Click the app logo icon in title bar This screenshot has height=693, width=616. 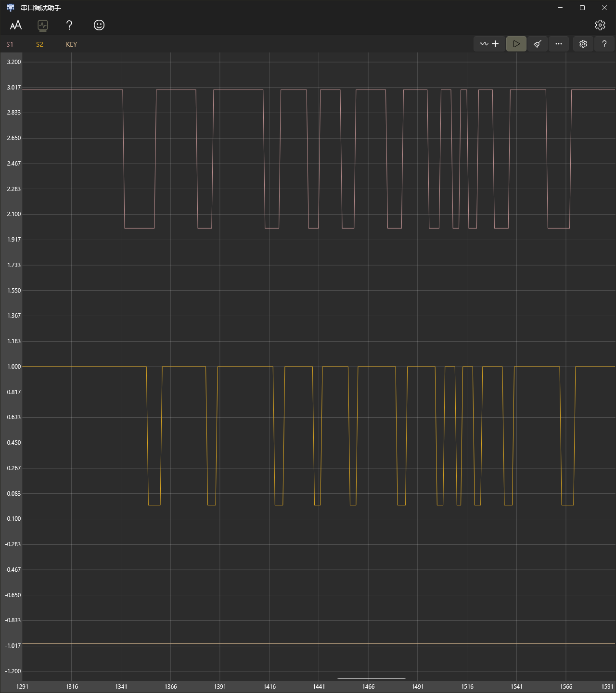tap(11, 8)
